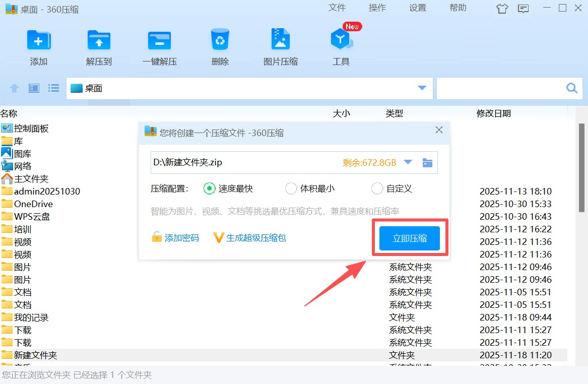The height and width of the screenshot is (384, 588).
Task: Open the 文件 menu
Action: [x=337, y=8]
